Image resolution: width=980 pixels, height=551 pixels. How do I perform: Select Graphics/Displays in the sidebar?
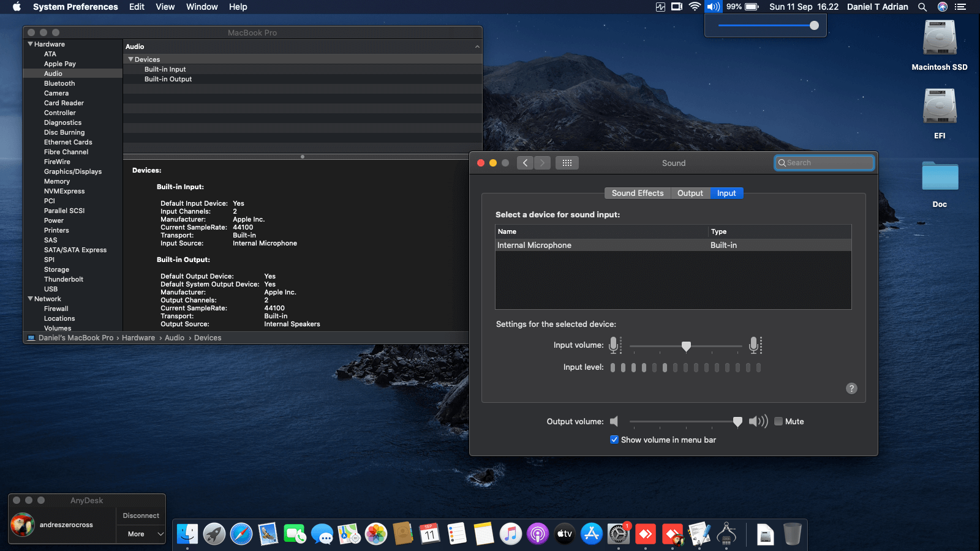[73, 171]
